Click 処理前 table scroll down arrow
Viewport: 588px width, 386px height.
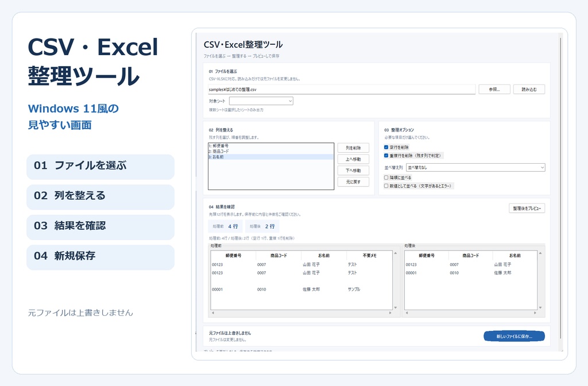(x=395, y=308)
